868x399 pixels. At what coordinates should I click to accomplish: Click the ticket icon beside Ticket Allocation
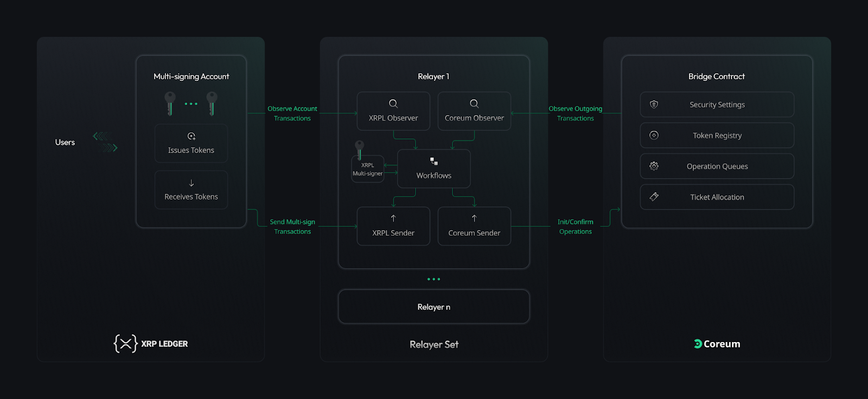654,197
